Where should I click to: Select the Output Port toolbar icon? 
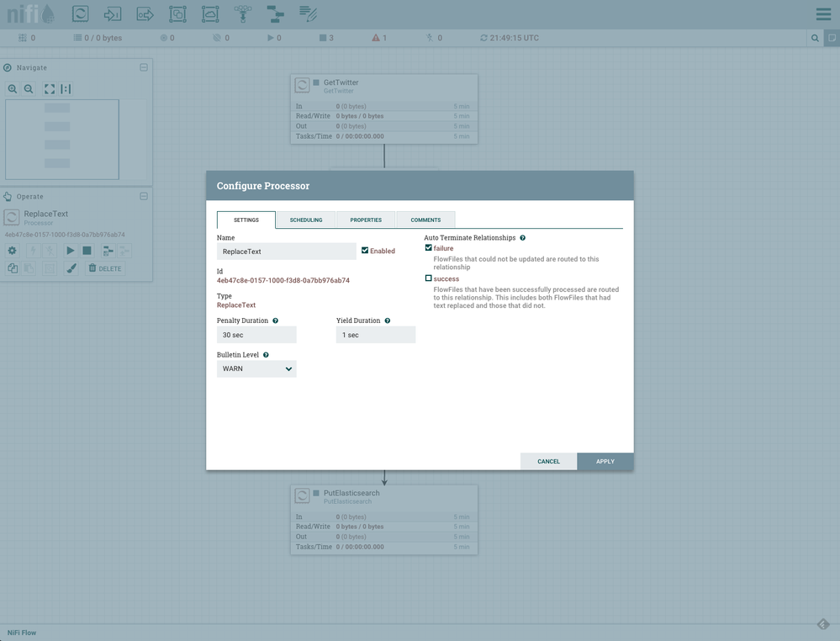click(145, 14)
